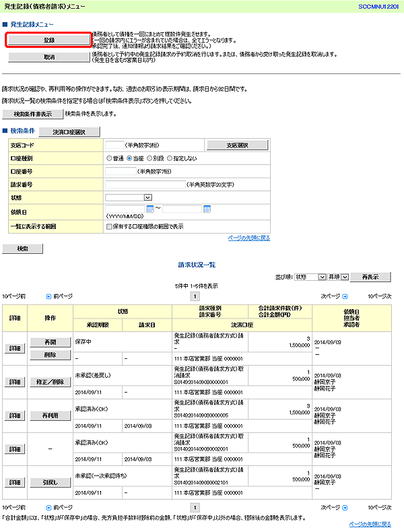Select 指定しない radio option
The width and height of the screenshot is (404, 532).
pos(170,158)
